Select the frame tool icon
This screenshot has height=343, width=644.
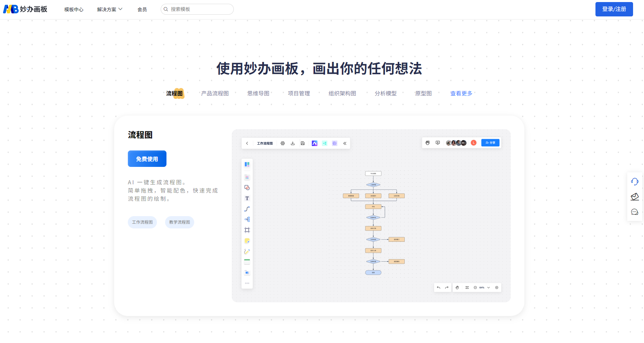coord(247,230)
